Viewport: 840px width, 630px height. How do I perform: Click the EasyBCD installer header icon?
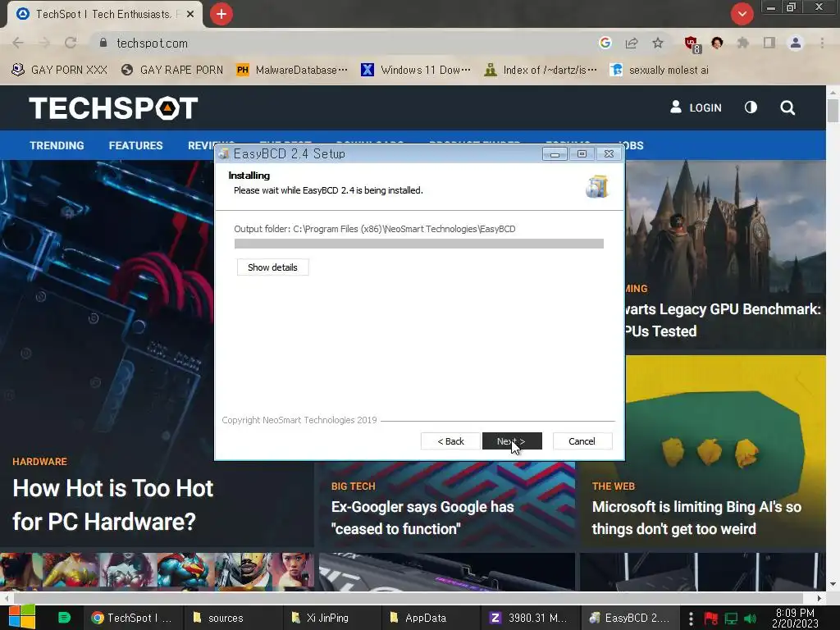point(597,186)
